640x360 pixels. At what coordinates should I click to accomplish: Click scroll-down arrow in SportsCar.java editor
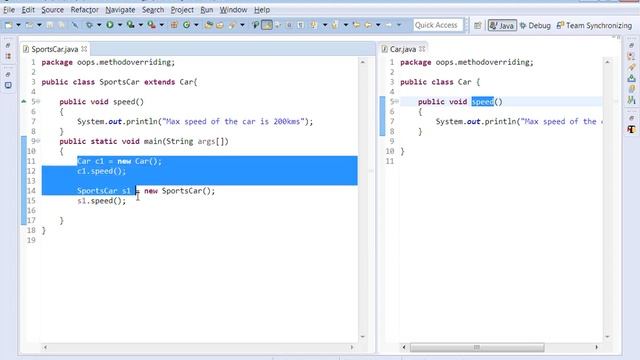(362, 337)
